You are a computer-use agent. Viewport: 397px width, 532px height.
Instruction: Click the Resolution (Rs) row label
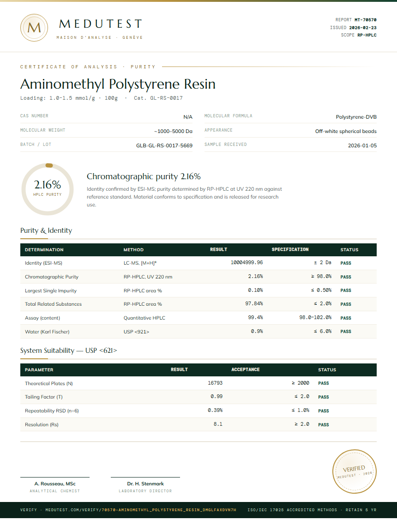pyautogui.click(x=42, y=425)
